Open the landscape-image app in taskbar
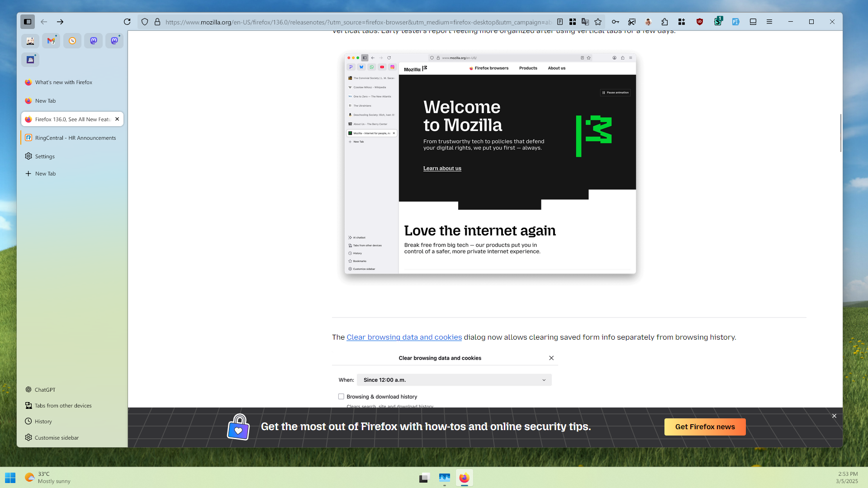The width and height of the screenshot is (868, 488). 445,478
